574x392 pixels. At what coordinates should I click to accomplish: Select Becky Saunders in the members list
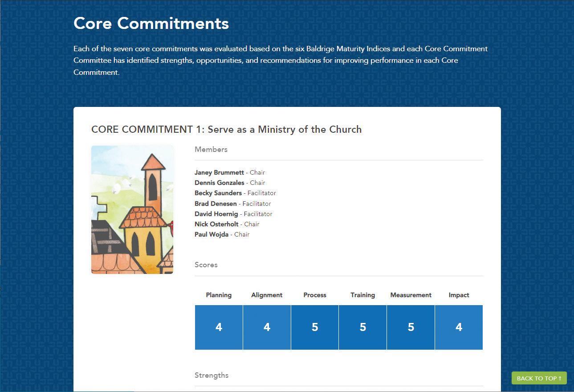pyautogui.click(x=218, y=193)
